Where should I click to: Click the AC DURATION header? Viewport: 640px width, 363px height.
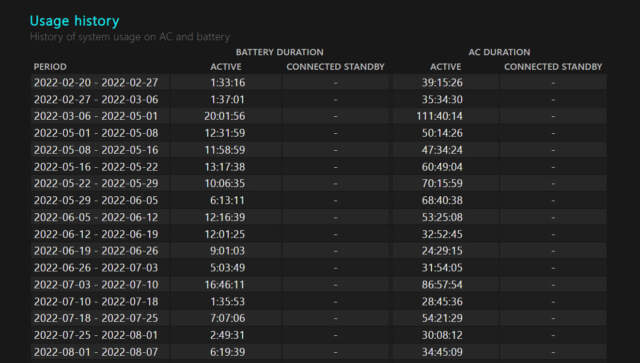click(499, 52)
